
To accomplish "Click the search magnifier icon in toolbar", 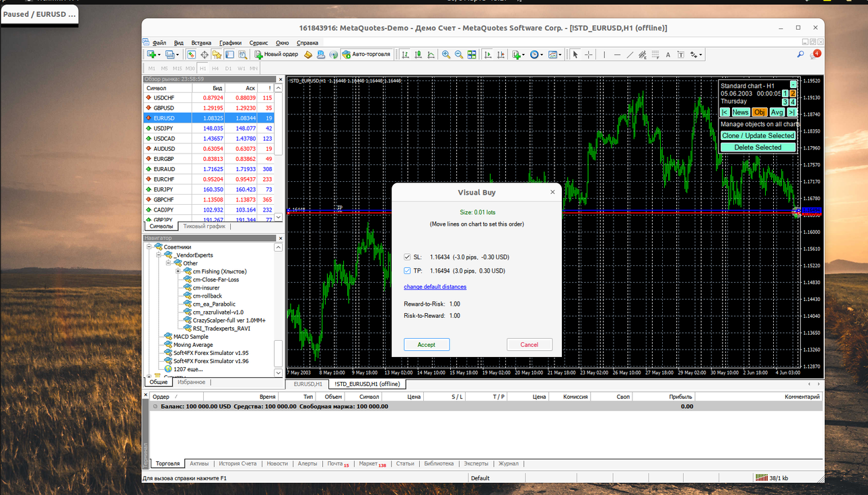I will tap(801, 55).
